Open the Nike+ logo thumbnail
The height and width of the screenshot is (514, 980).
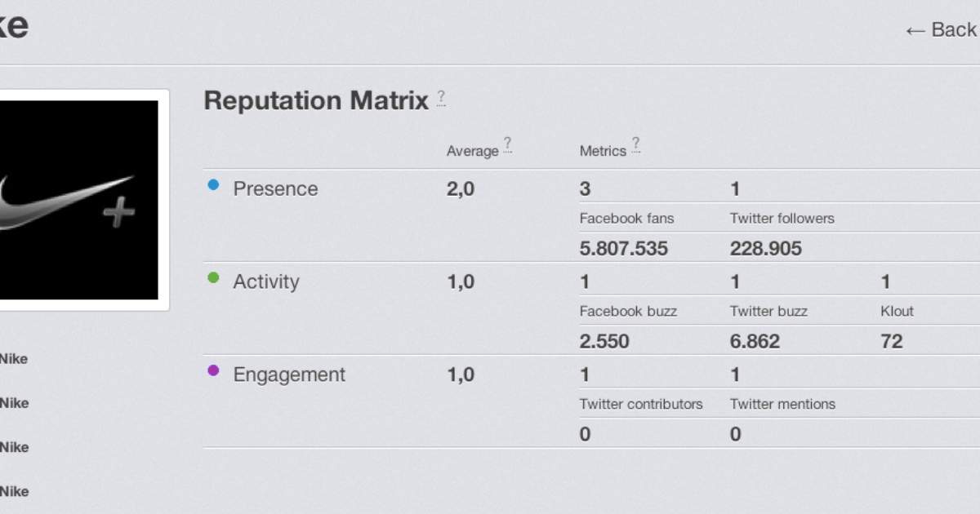pyautogui.click(x=78, y=200)
